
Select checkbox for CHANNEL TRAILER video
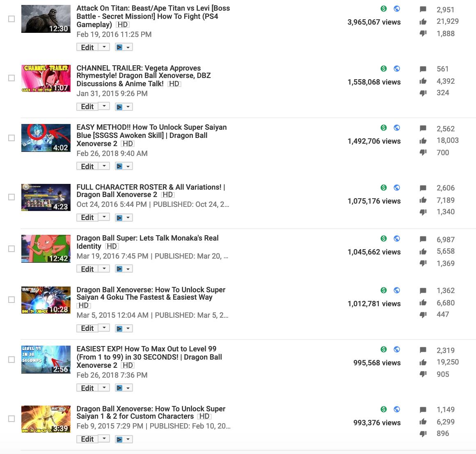point(11,78)
